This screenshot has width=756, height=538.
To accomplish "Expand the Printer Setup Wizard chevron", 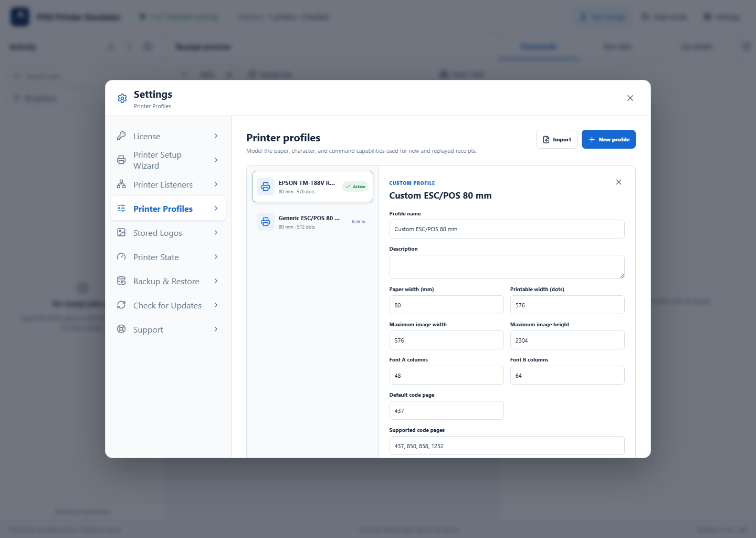I will click(x=216, y=160).
